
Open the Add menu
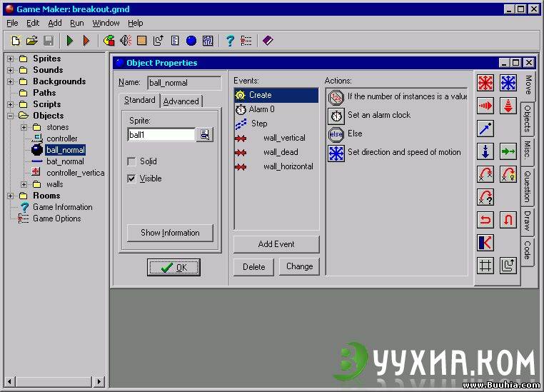[55, 23]
